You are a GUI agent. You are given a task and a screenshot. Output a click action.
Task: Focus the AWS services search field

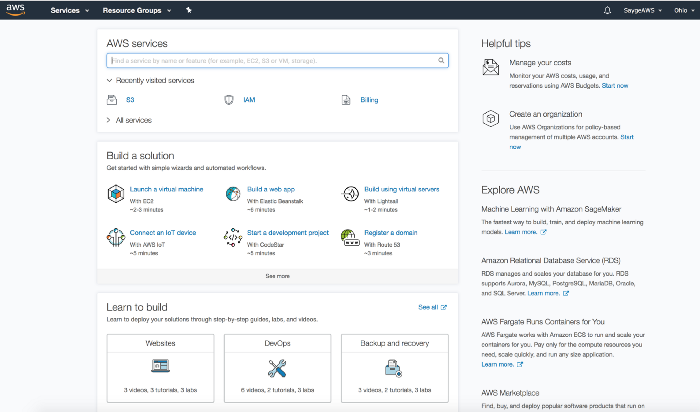(278, 61)
